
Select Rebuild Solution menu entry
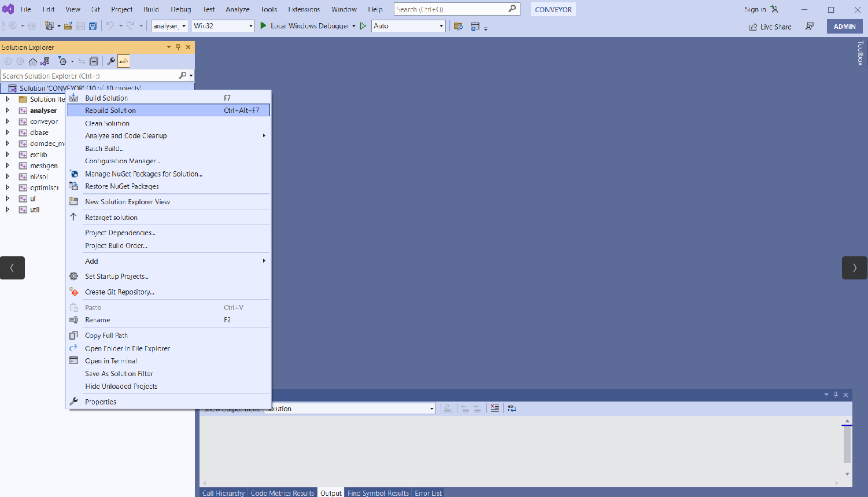[168, 111]
